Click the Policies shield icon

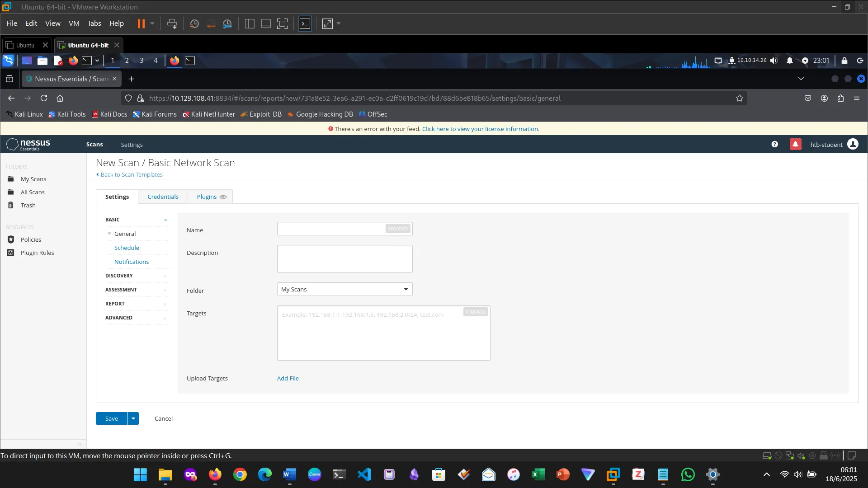click(x=11, y=239)
